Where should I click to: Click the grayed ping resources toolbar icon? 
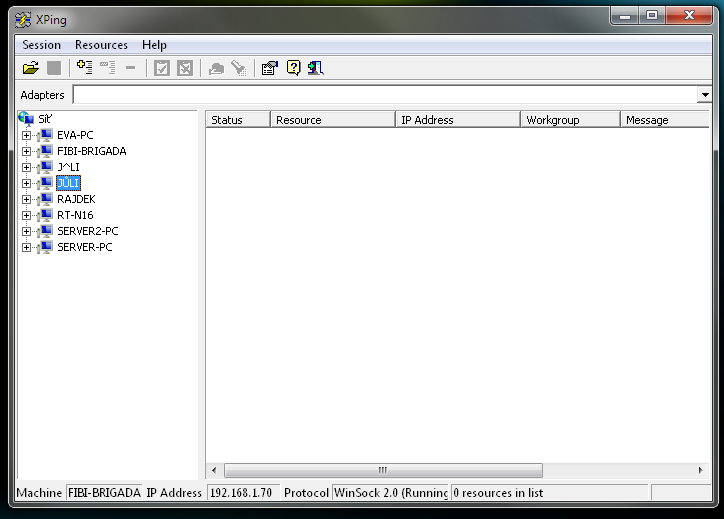tap(216, 69)
